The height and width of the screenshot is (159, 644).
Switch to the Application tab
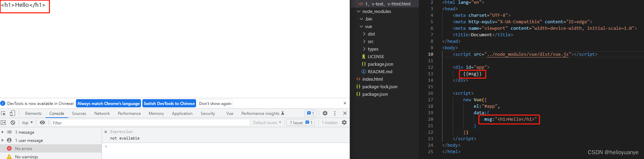pyautogui.click(x=182, y=114)
